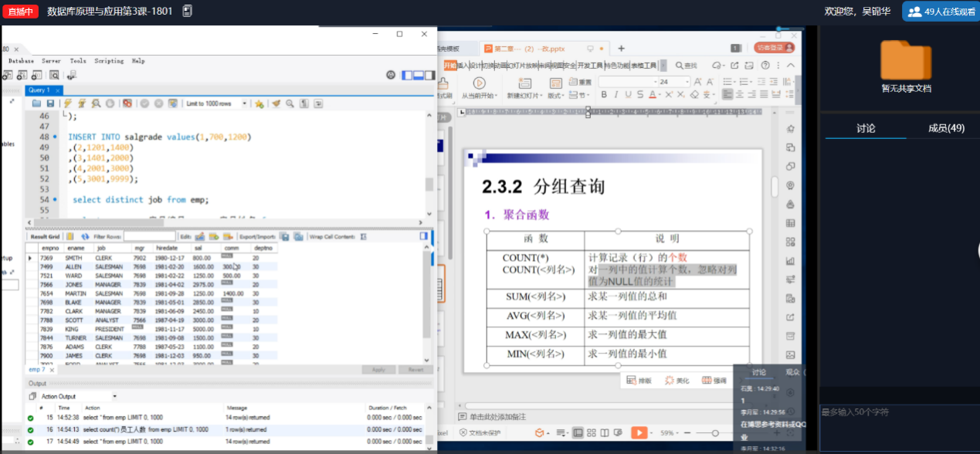Viewport: 980px width, 454px height.
Task: Open the Scripting menu in MySQL Workbench
Action: pos(109,60)
